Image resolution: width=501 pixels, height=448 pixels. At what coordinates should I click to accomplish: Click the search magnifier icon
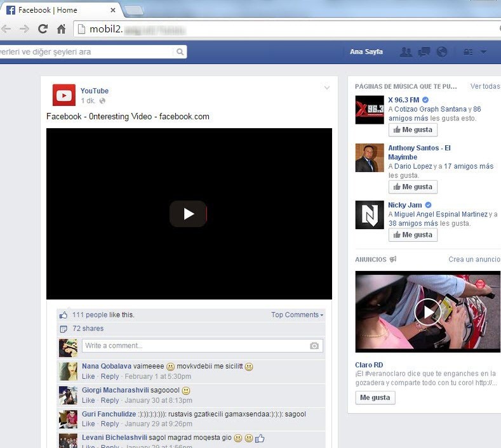click(x=180, y=52)
